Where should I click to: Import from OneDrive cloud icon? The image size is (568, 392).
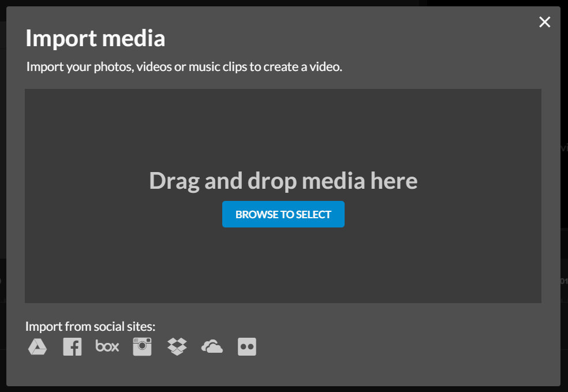(x=212, y=347)
